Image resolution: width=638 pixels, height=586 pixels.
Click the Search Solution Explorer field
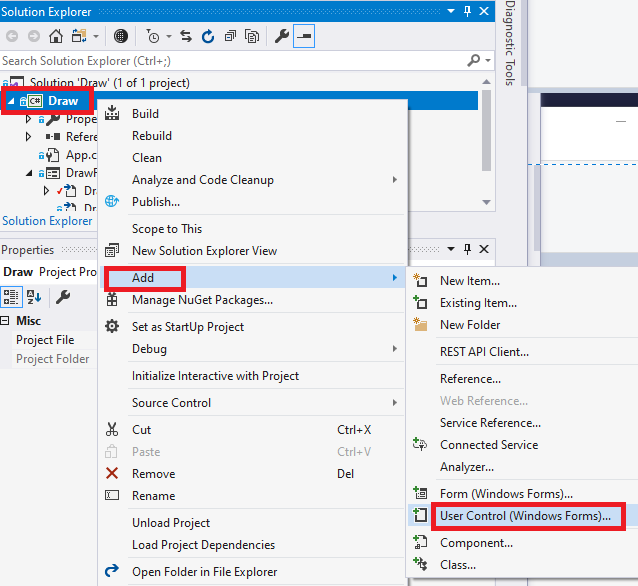(x=230, y=61)
